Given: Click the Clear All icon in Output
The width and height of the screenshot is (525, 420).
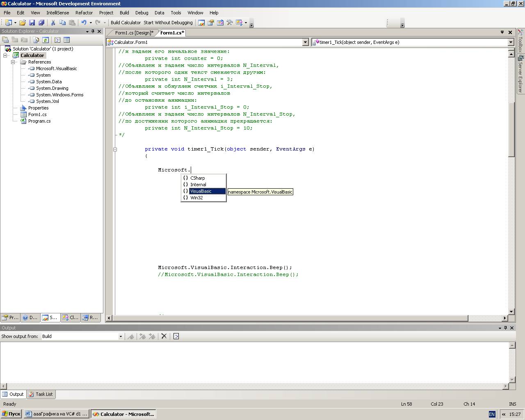Looking at the screenshot, I should point(164,336).
